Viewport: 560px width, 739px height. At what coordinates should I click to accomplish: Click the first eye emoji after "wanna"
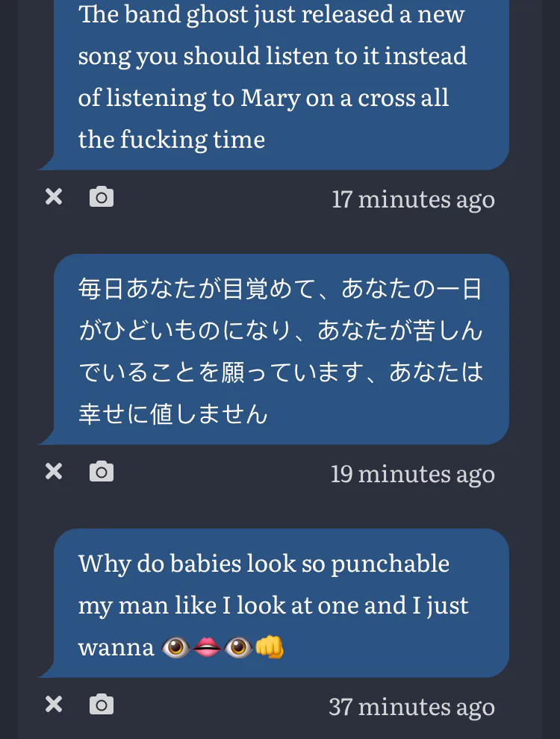tap(176, 646)
